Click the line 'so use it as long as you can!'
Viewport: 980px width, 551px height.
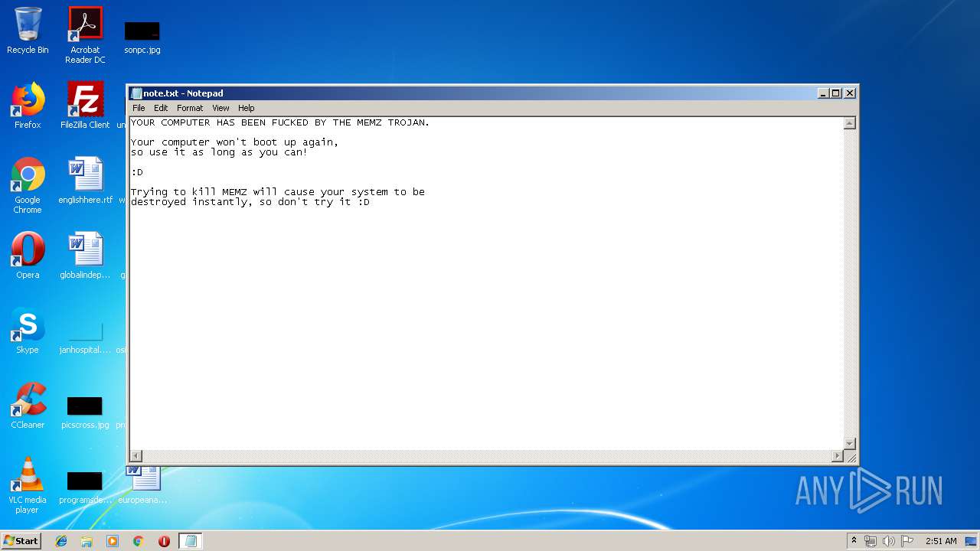(219, 152)
